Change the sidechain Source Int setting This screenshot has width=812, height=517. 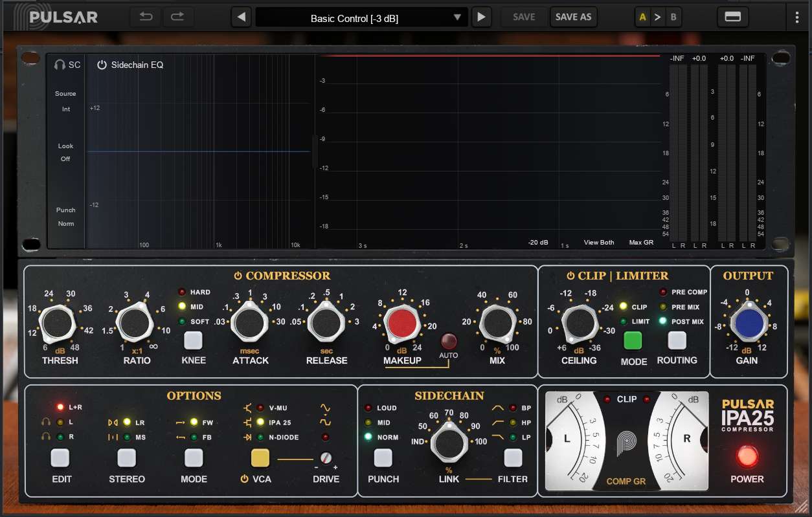click(x=65, y=109)
